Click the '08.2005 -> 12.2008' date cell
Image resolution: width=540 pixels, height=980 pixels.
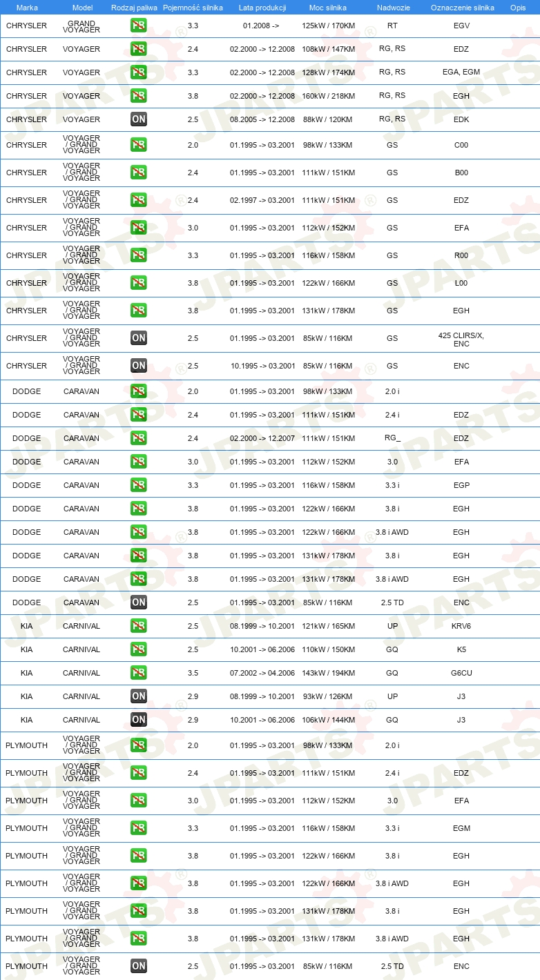(262, 119)
